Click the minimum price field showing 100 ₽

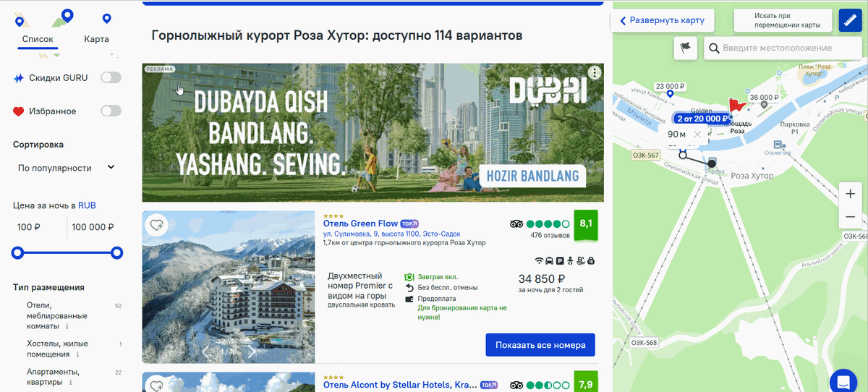(x=40, y=227)
